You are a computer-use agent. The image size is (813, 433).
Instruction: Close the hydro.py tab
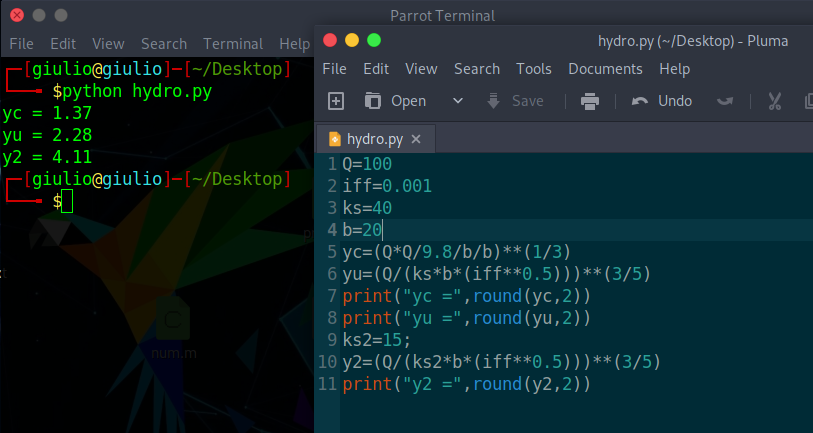(x=416, y=139)
